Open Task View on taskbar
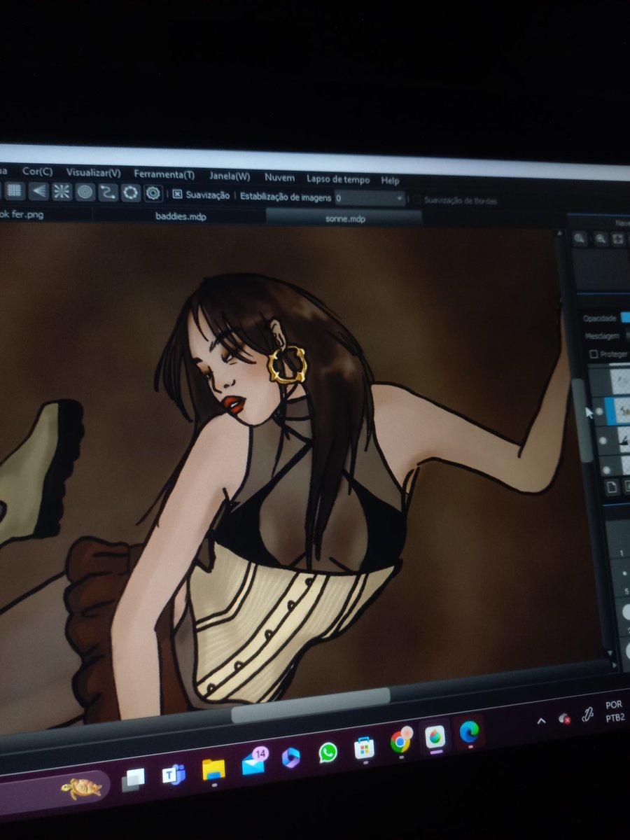Image resolution: width=630 pixels, height=840 pixels. (133, 779)
